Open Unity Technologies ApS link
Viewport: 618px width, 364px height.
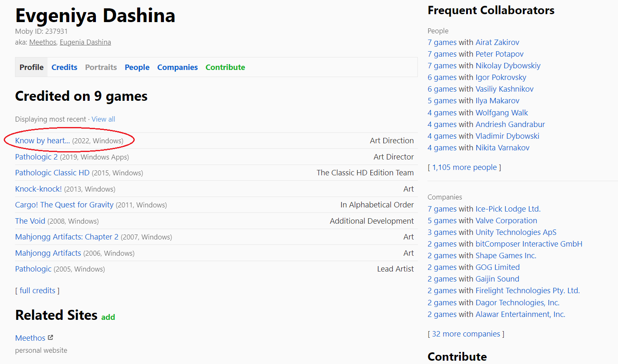pyautogui.click(x=516, y=232)
